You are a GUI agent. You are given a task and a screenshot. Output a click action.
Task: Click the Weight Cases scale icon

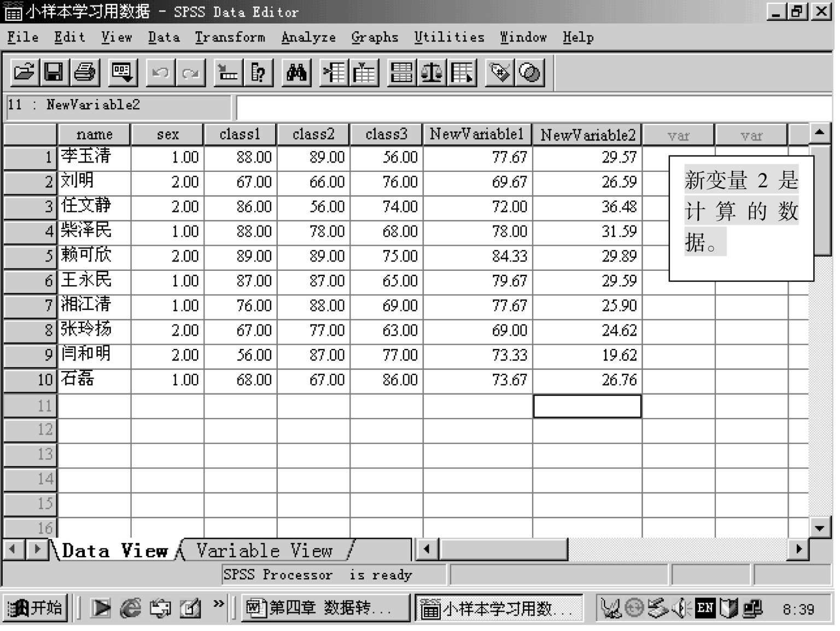(x=431, y=72)
